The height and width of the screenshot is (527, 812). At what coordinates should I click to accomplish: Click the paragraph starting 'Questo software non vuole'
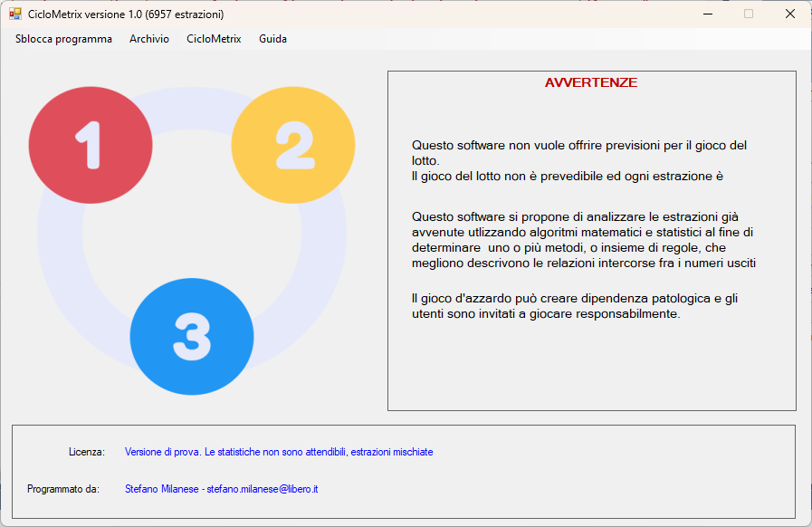[579, 160]
